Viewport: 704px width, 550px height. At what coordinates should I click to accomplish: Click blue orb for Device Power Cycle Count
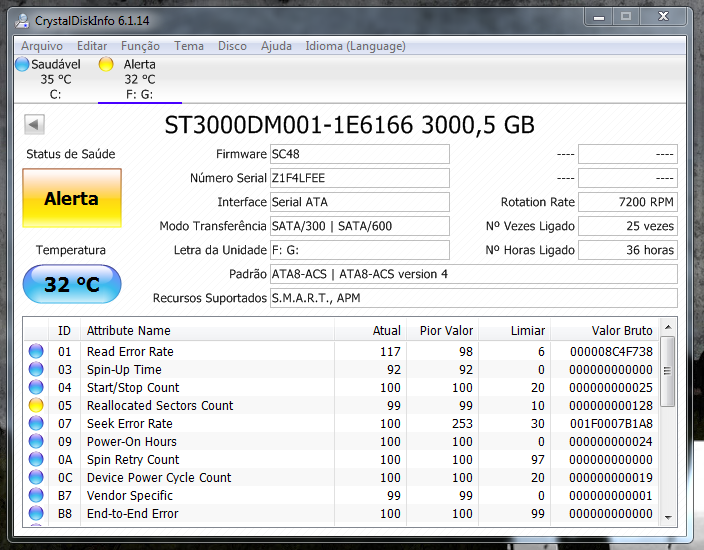(x=36, y=477)
